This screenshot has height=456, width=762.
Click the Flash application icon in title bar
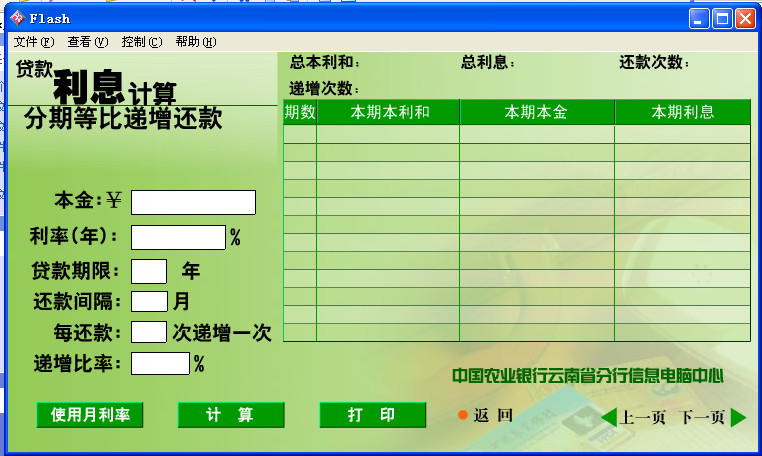(17, 18)
